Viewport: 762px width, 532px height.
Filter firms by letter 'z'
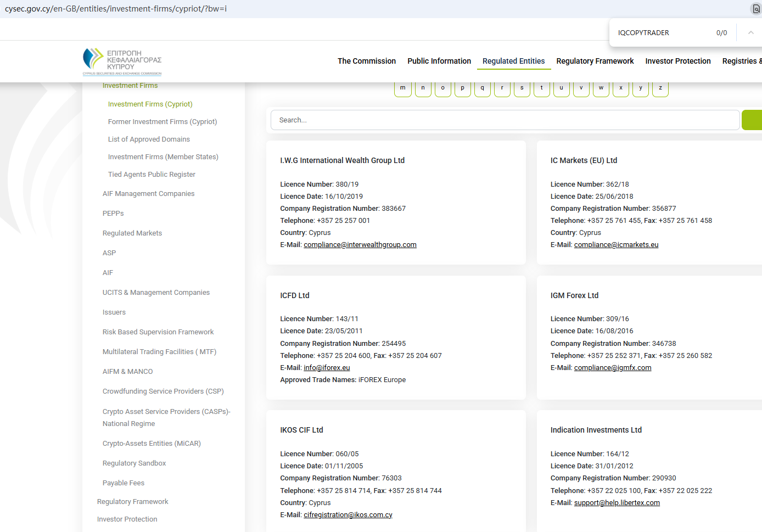coord(660,88)
